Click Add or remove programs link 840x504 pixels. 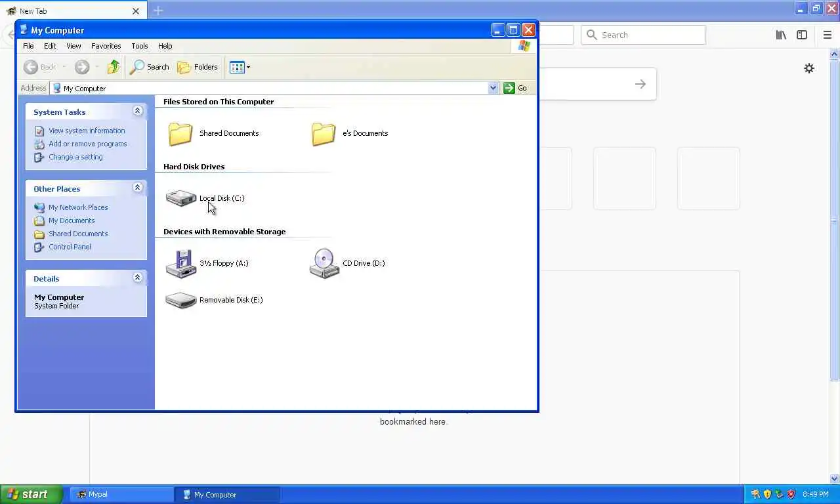click(x=88, y=144)
